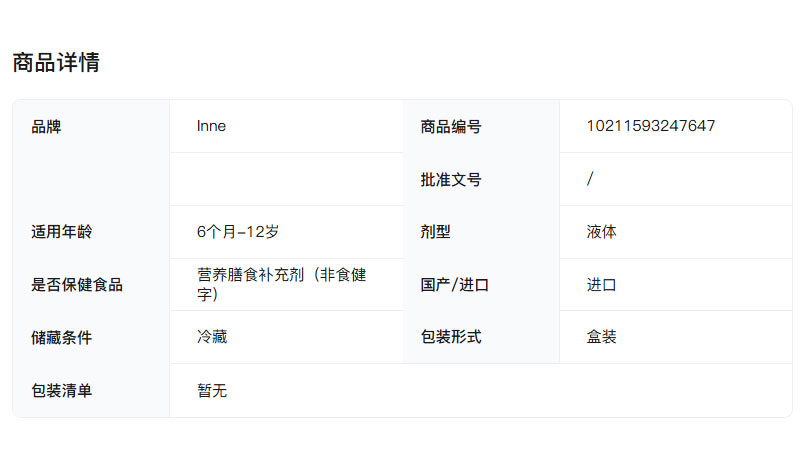Viewport: 806px width, 474px height.
Task: Click the 国产/进口 label
Action: [x=455, y=285]
